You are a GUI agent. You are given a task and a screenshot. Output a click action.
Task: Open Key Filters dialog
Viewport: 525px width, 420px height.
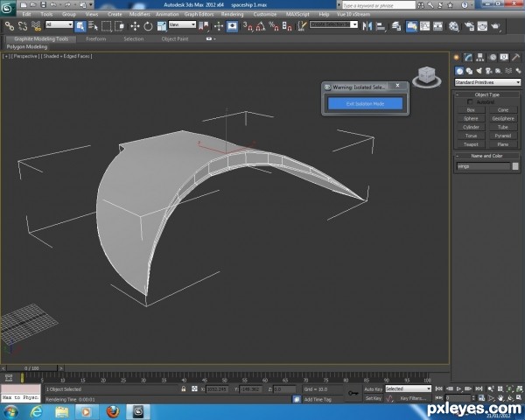tap(413, 398)
